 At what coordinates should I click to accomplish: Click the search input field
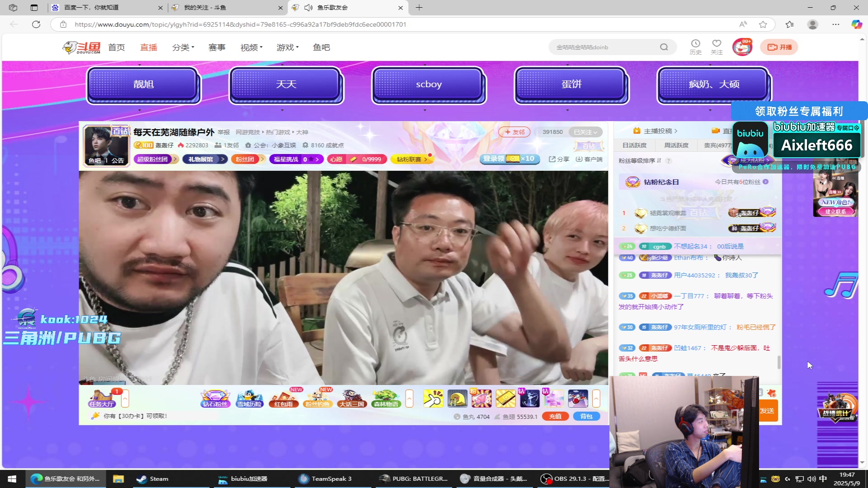click(x=606, y=47)
